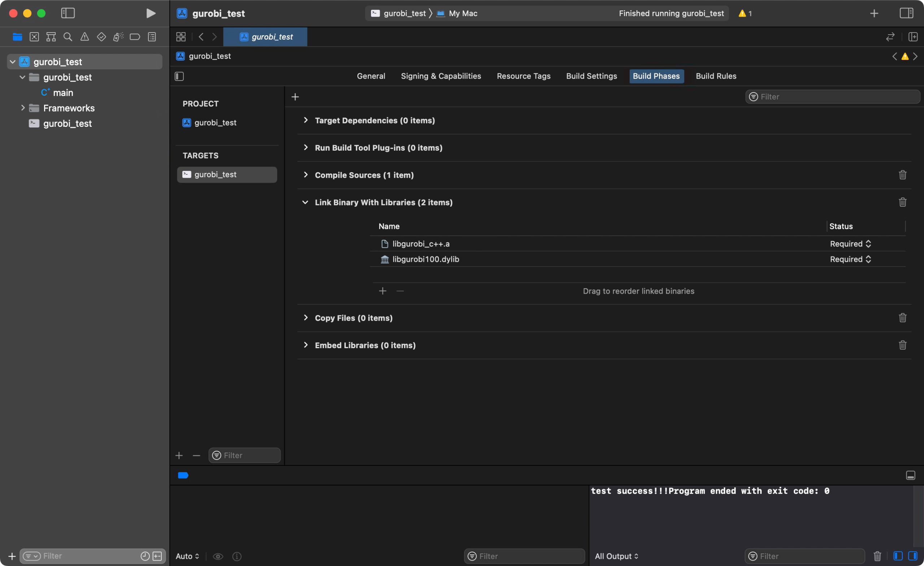Add an editor on the right
The image size is (924, 566).
(x=913, y=37)
